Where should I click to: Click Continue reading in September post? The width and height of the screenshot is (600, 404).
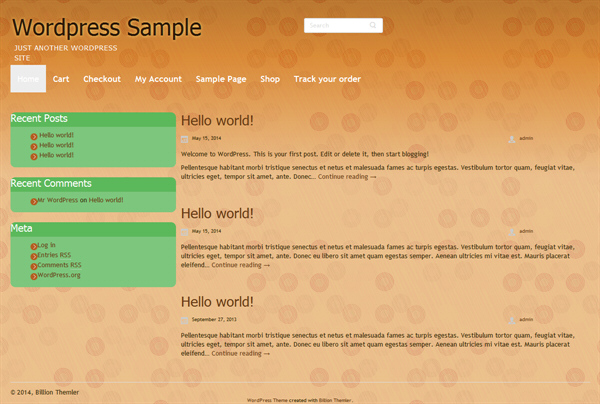click(241, 353)
